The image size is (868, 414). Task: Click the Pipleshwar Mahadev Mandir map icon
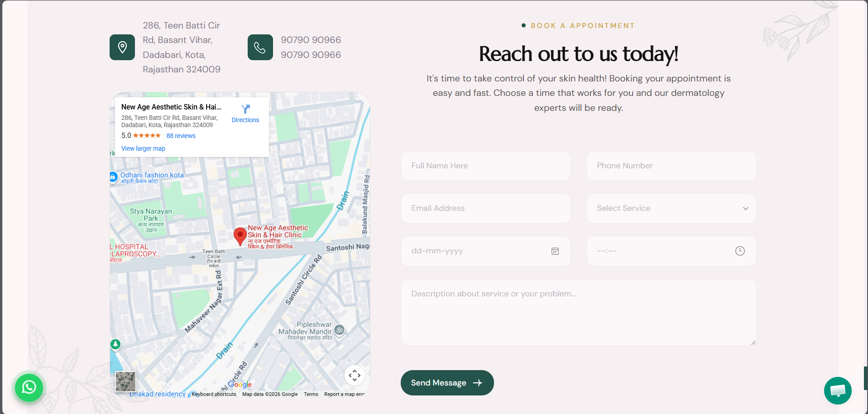339,330
